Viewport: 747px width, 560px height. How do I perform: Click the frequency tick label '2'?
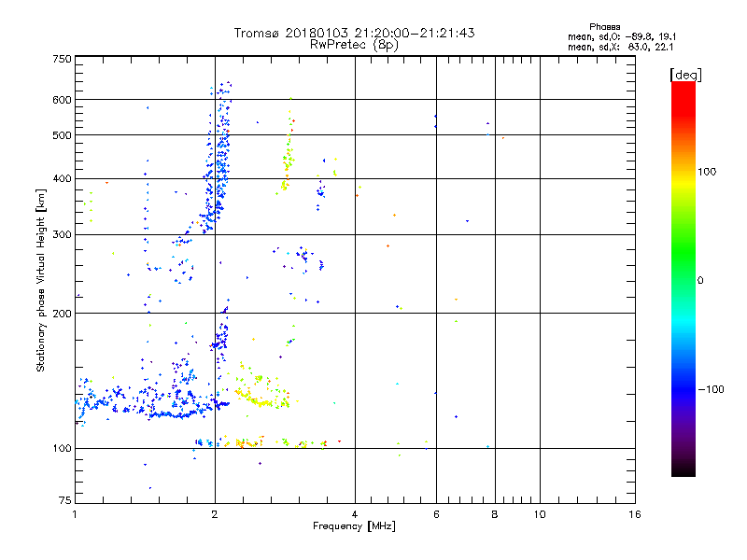click(x=215, y=514)
